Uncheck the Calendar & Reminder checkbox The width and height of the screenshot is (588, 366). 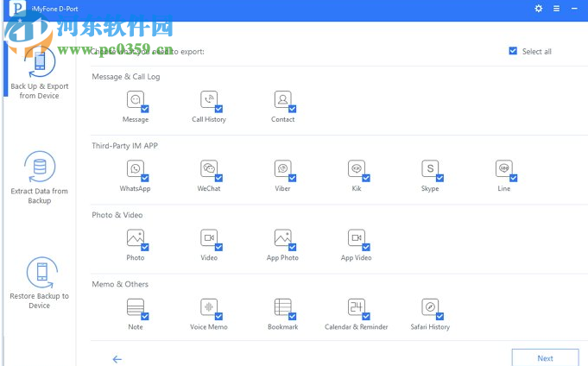click(366, 317)
